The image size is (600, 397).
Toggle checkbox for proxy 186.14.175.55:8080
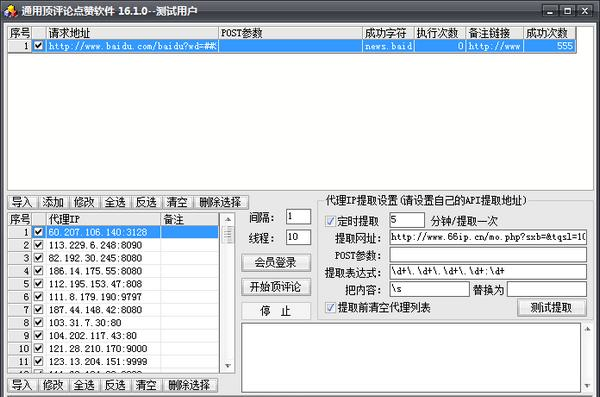click(38, 271)
